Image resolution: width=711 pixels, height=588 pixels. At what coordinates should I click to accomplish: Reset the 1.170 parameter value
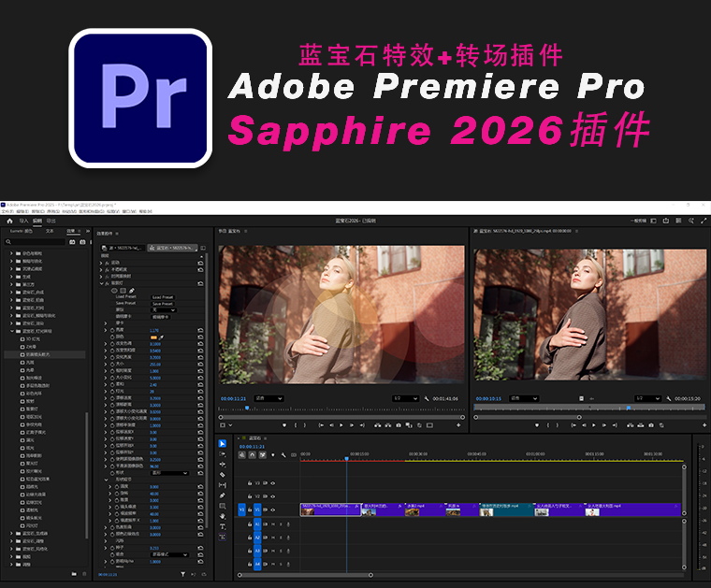(x=200, y=331)
